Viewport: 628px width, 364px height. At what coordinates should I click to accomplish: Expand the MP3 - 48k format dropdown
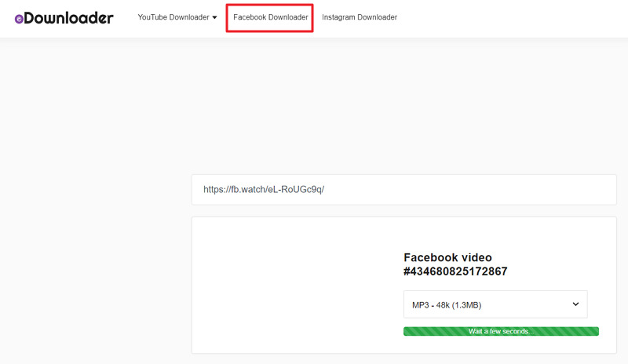pos(495,304)
